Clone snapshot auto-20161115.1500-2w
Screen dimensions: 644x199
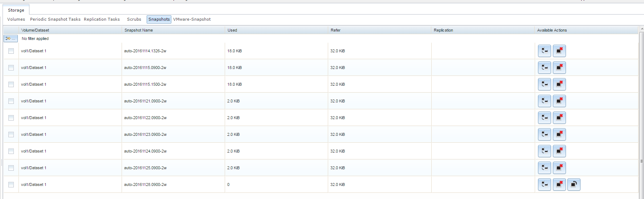pos(544,84)
